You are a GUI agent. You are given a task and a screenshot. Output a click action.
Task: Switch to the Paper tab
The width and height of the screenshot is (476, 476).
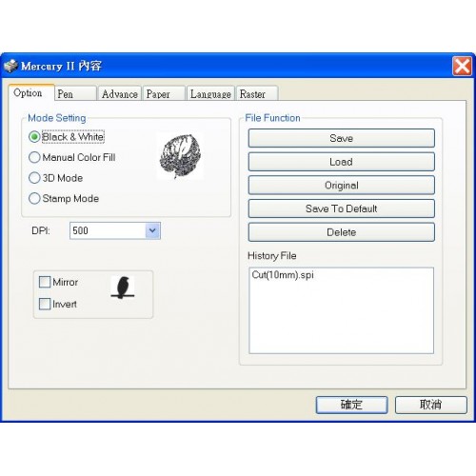click(164, 94)
